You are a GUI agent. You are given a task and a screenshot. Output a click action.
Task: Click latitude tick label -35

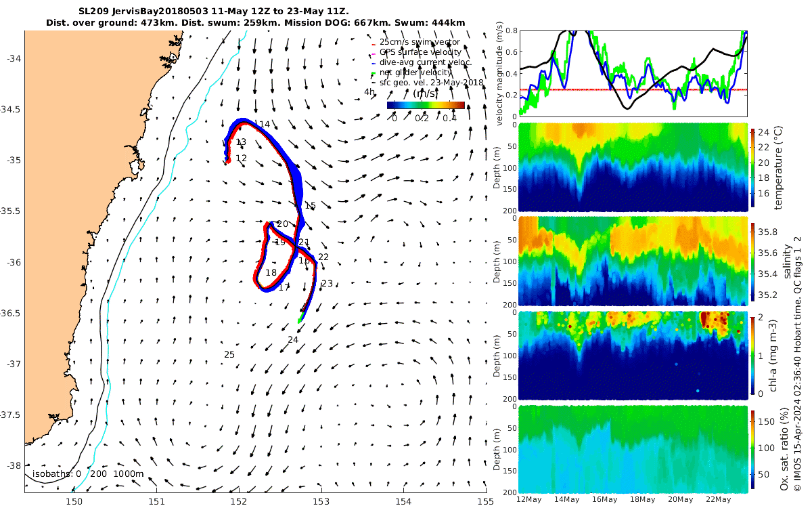pos(14,160)
